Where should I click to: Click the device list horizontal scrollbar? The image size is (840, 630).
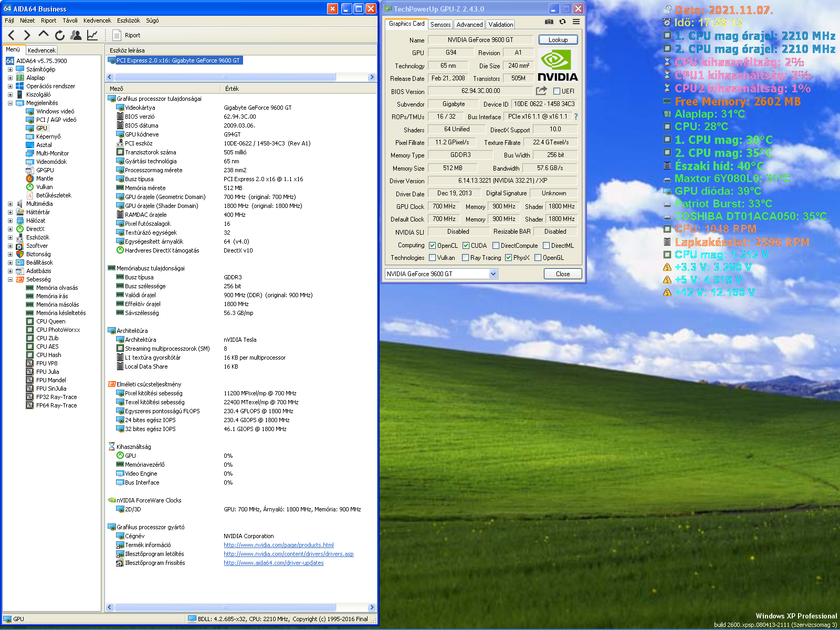coord(225,77)
